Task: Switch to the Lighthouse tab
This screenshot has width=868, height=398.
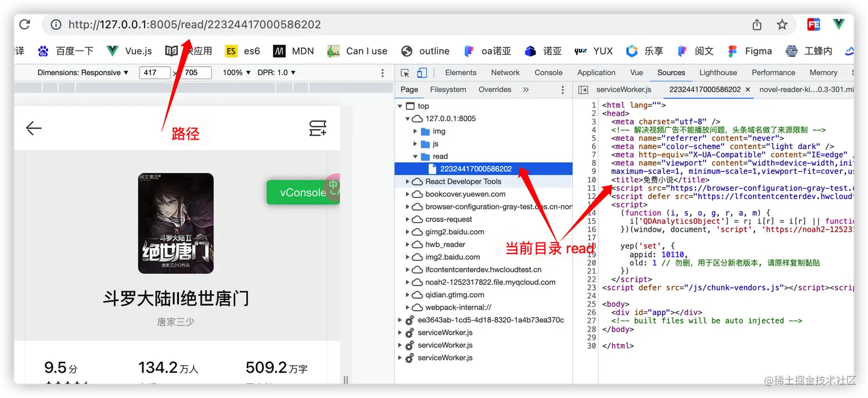Action: [718, 73]
